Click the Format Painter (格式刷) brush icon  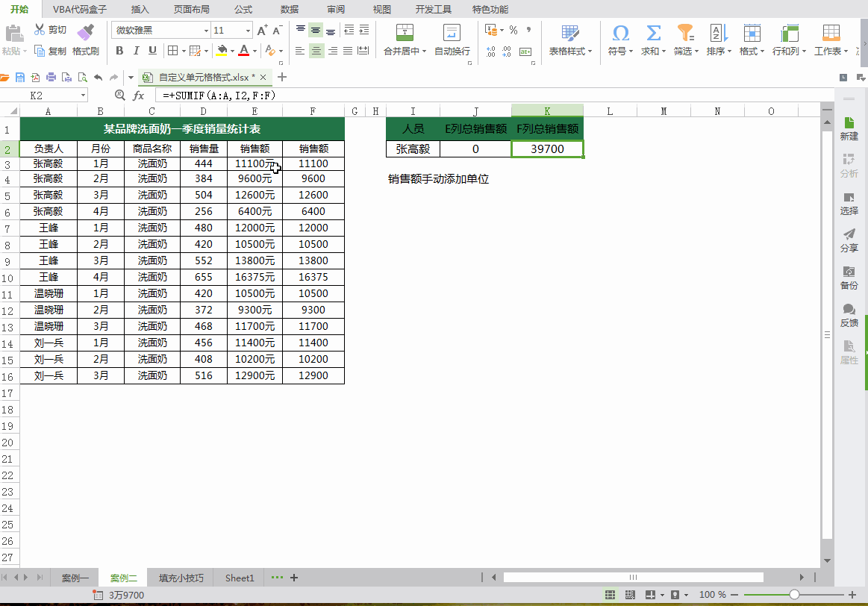(85, 33)
